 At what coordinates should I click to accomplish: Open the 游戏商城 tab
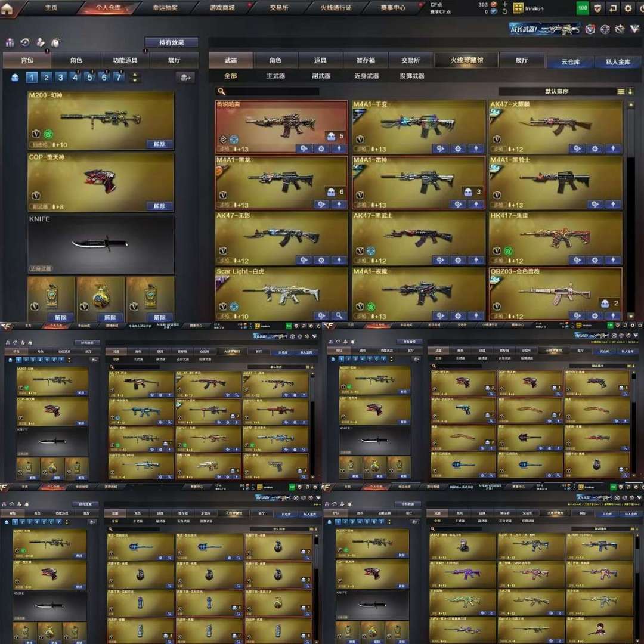[x=222, y=8]
